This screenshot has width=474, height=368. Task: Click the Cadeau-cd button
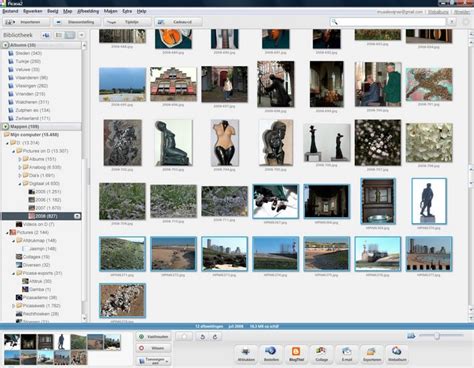[178, 22]
